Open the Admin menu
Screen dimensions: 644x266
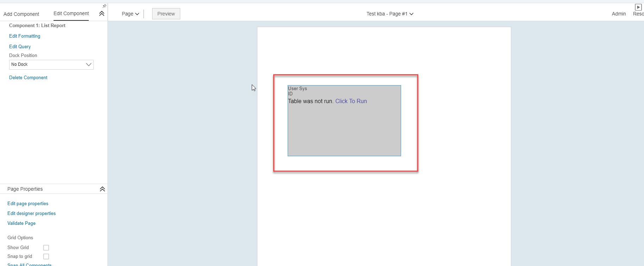(x=619, y=14)
